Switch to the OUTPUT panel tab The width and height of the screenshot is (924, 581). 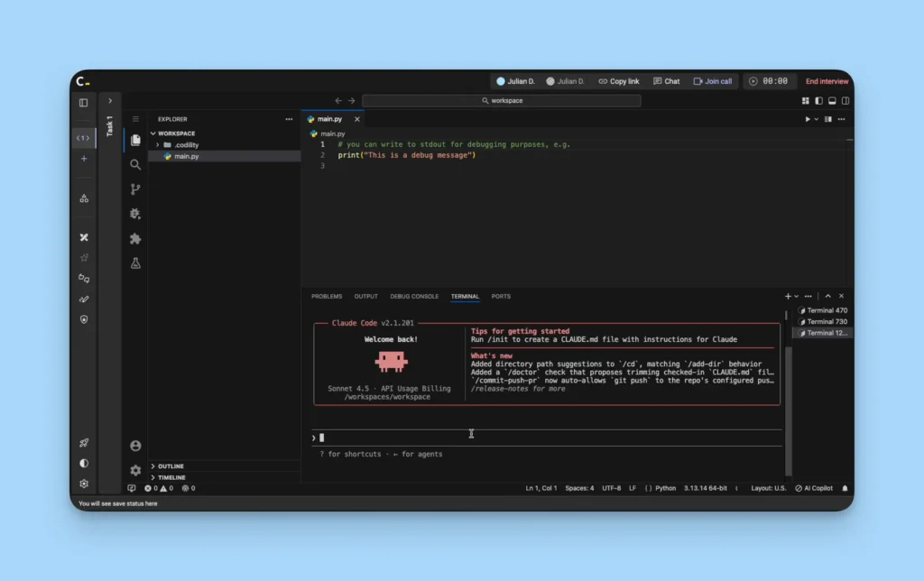[x=366, y=297]
